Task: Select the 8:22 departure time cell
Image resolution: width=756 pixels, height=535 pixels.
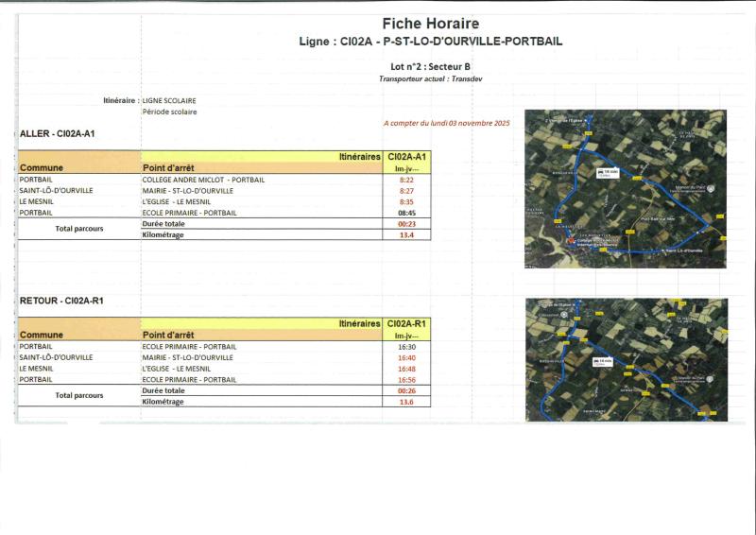Action: tap(407, 180)
